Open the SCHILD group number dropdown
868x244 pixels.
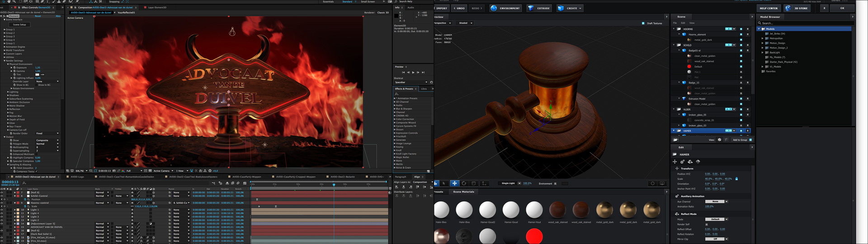pyautogui.click(x=730, y=45)
